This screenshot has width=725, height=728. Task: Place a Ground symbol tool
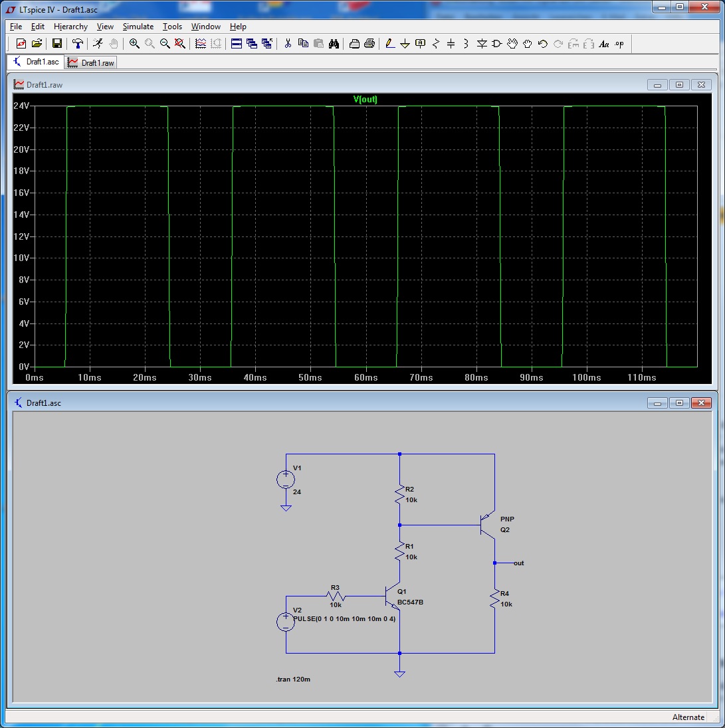405,44
